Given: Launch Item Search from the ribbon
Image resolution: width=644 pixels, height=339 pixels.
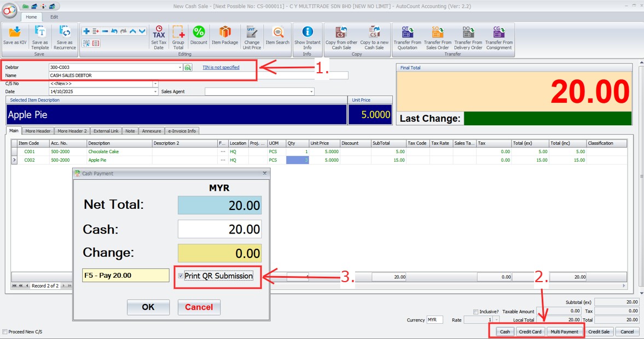Looking at the screenshot, I should point(277,35).
